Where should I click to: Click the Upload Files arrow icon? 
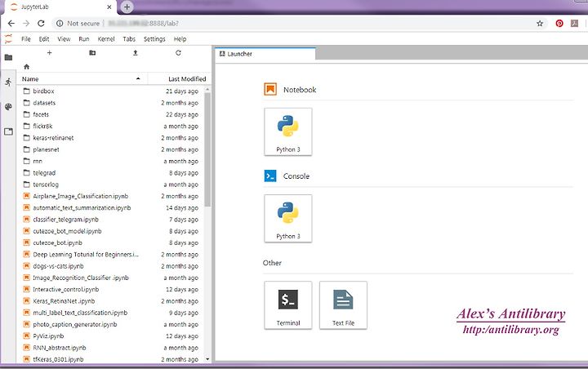[136, 53]
